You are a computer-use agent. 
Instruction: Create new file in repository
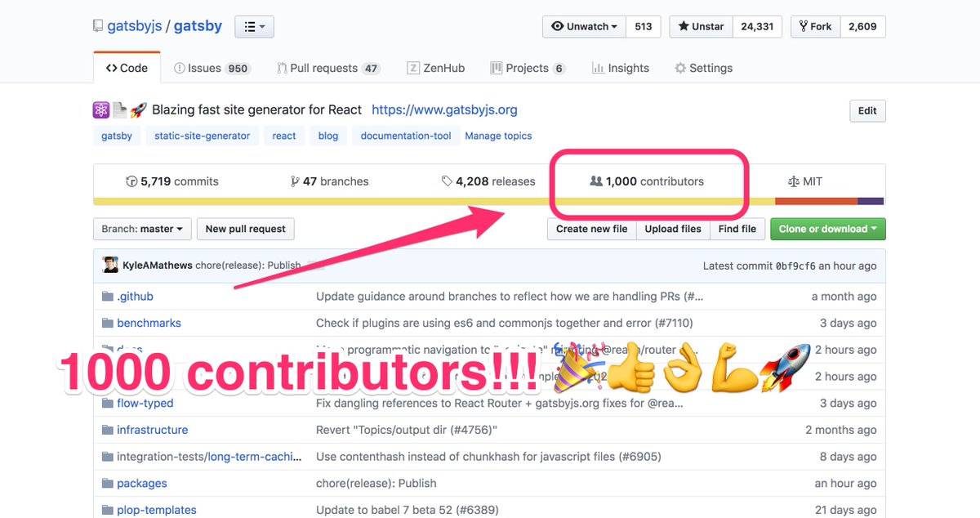(592, 229)
